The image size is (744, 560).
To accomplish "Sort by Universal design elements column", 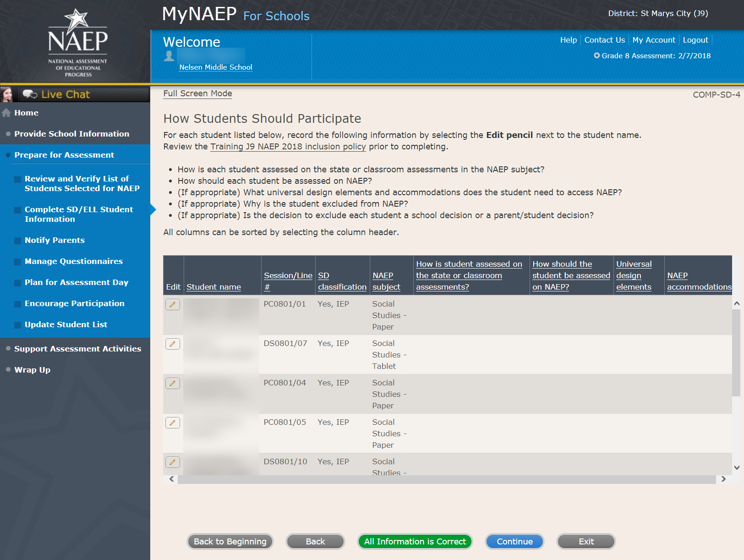I will (634, 275).
